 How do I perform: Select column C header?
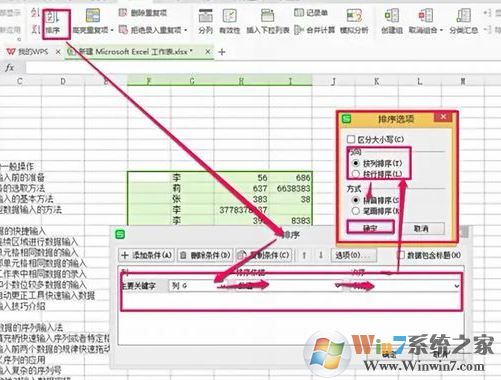click(20, 81)
